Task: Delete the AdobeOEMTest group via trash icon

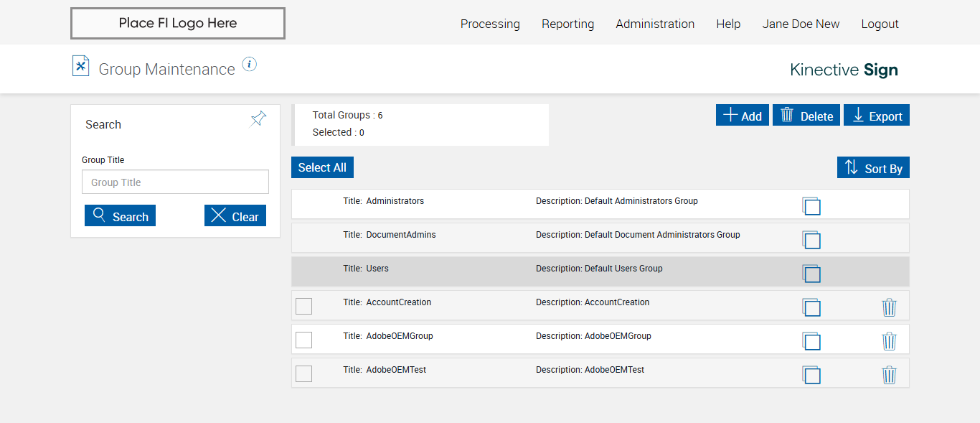Action: pyautogui.click(x=889, y=375)
